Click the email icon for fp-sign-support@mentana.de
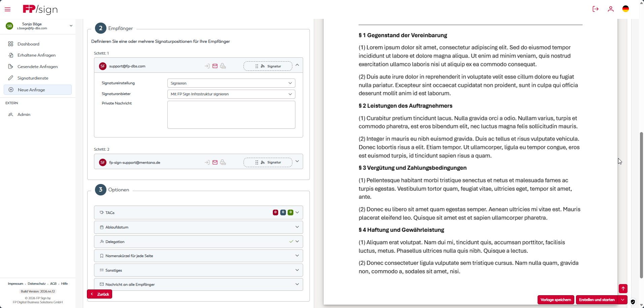Image resolution: width=644 pixels, height=308 pixels. point(215,162)
